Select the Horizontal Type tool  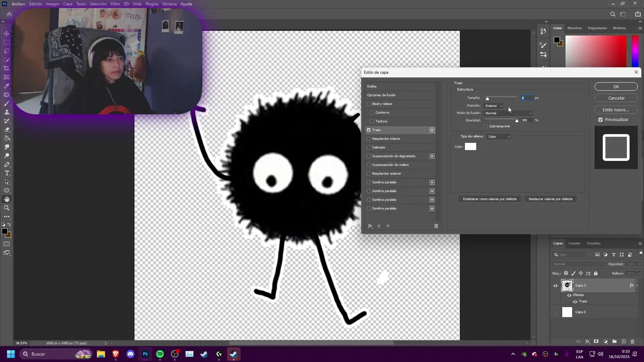click(x=7, y=173)
